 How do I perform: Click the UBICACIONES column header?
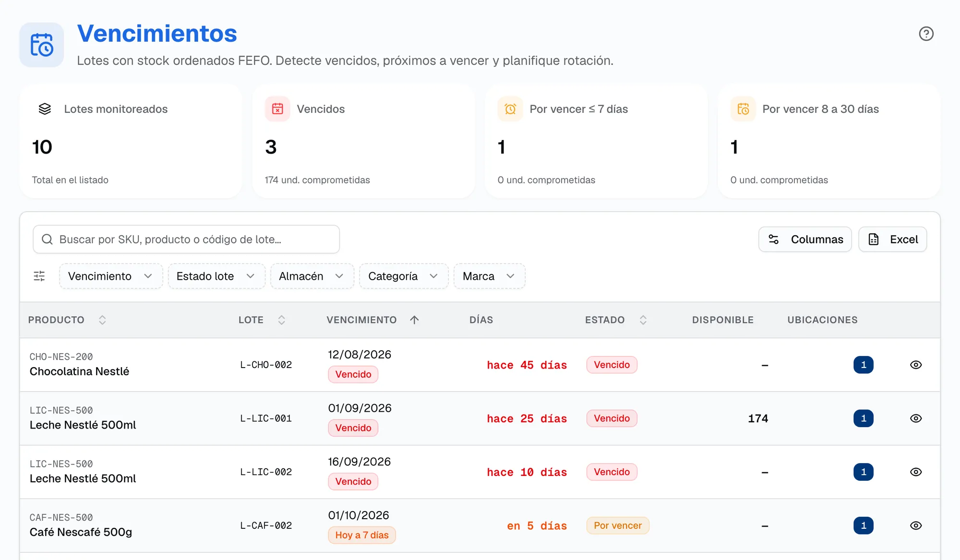pyautogui.click(x=822, y=320)
